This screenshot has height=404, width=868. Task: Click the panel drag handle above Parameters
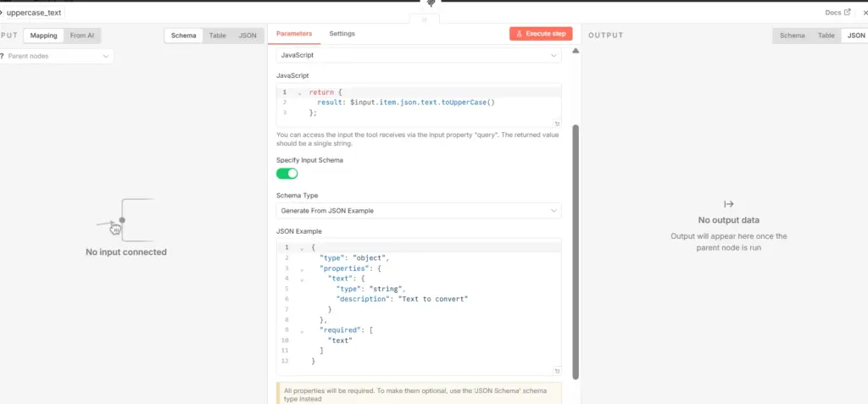point(425,19)
